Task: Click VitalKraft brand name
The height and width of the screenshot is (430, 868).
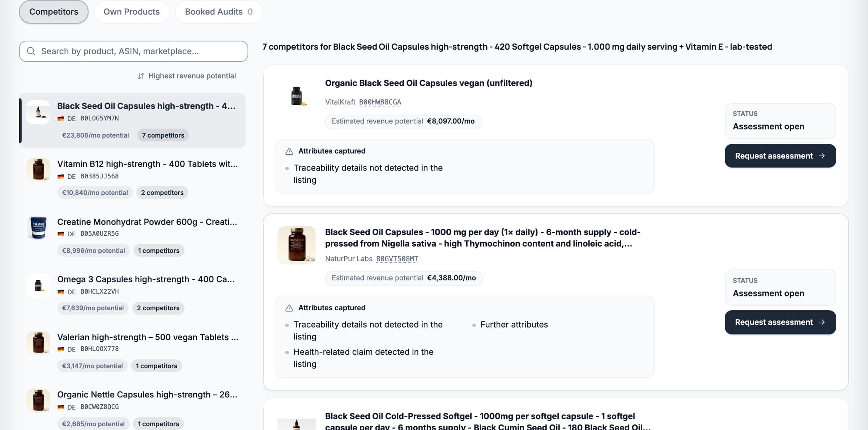Action: pos(340,102)
